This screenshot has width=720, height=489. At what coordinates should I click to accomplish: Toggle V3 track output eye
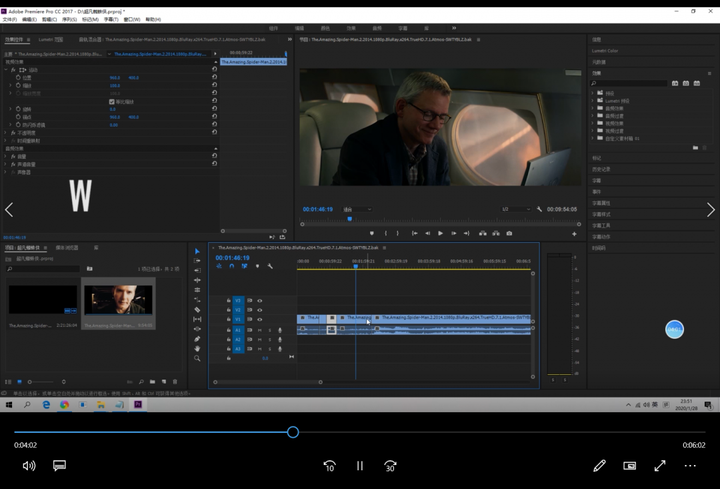[260, 301]
